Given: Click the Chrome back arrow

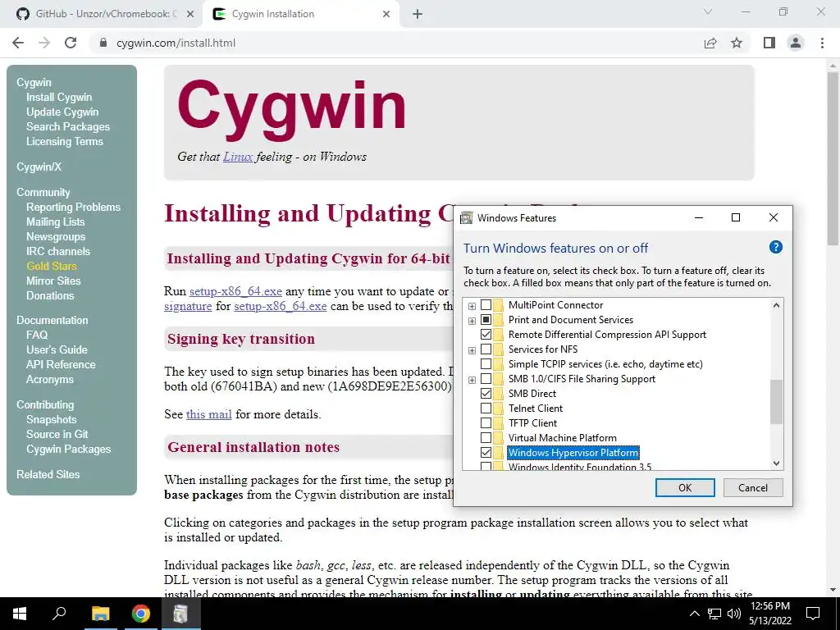Looking at the screenshot, I should click(x=18, y=43).
